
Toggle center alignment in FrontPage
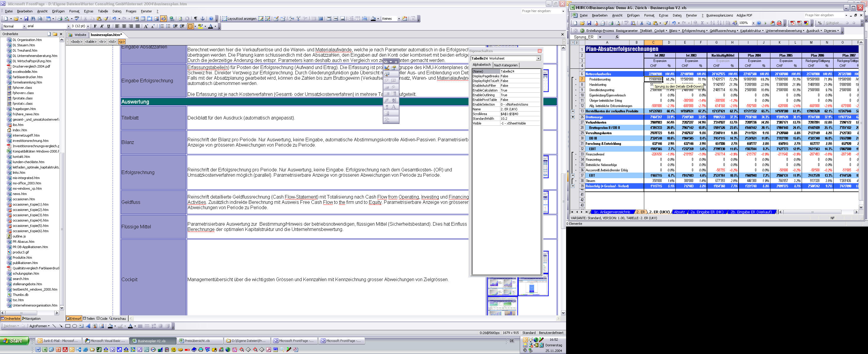(124, 26)
